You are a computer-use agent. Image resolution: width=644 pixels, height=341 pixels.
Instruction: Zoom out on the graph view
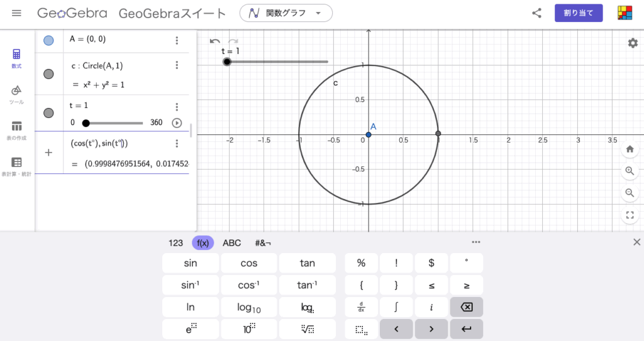[x=630, y=193]
